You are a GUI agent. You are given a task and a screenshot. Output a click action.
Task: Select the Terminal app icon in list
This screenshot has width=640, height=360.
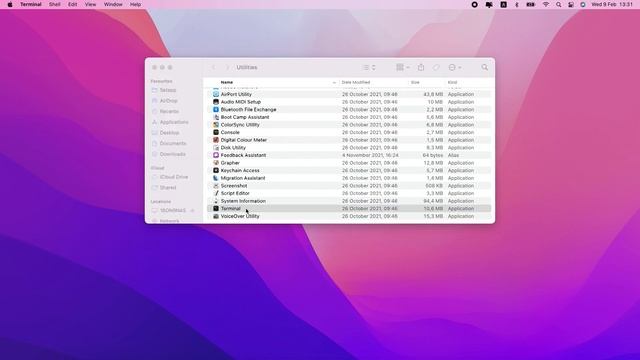216,209
